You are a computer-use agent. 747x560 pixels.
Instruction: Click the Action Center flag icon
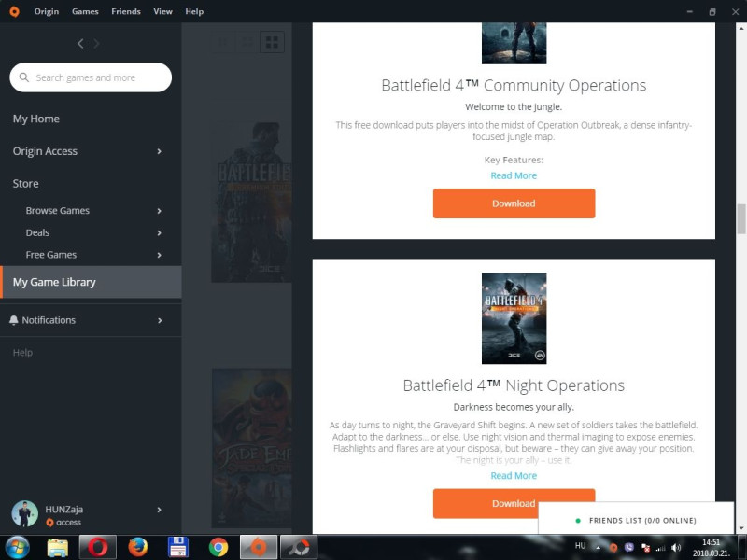644,548
